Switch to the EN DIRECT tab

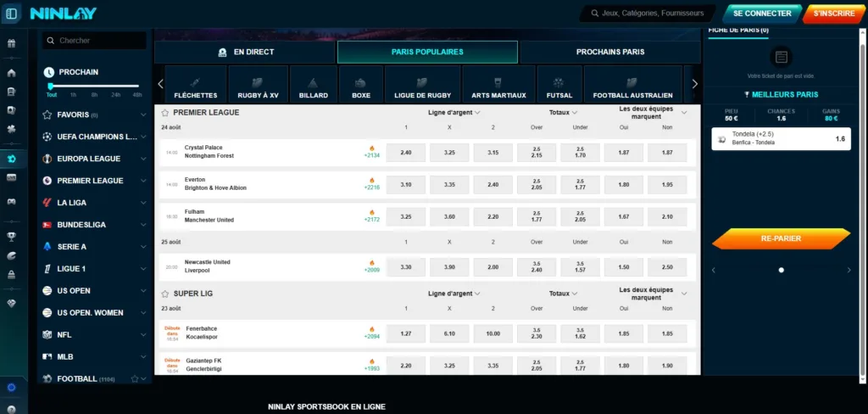245,52
